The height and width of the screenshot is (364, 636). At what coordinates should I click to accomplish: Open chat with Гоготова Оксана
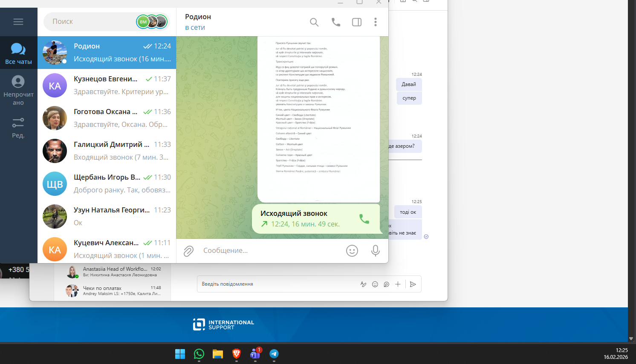pyautogui.click(x=107, y=118)
